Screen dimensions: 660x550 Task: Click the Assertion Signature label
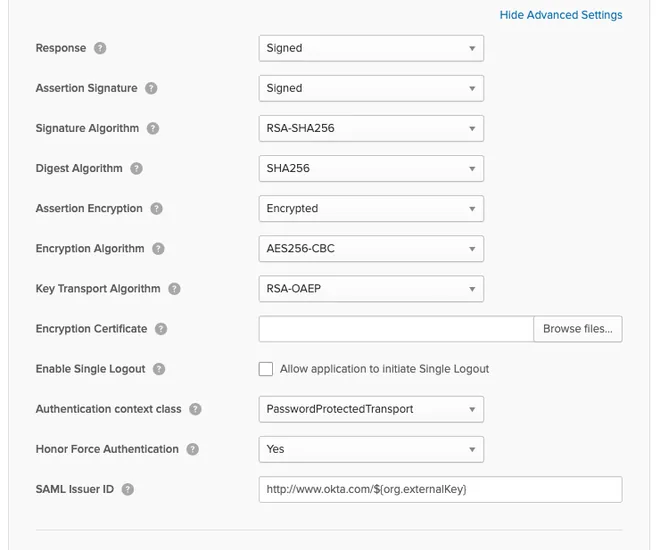pyautogui.click(x=86, y=88)
